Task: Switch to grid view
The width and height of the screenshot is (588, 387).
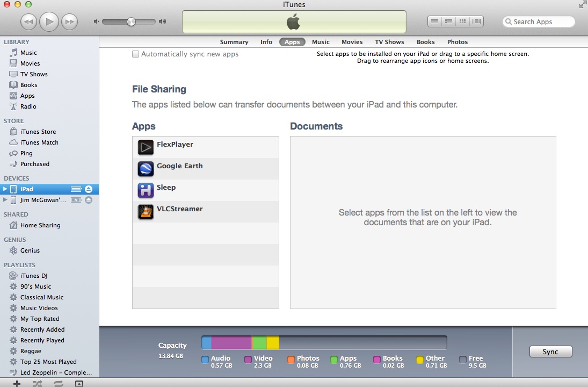Action: click(x=462, y=21)
